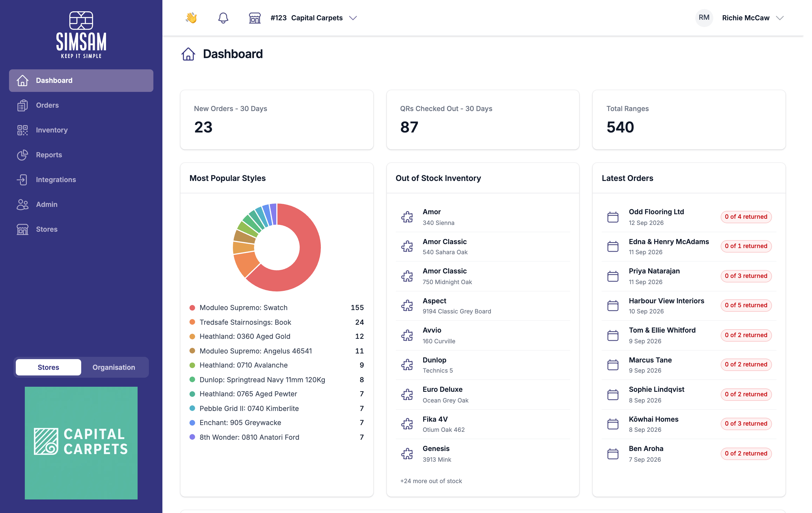Click 'Heathland: 0360 Aged Gold' legend row
Viewport: 812px width, 513px height.
277,336
